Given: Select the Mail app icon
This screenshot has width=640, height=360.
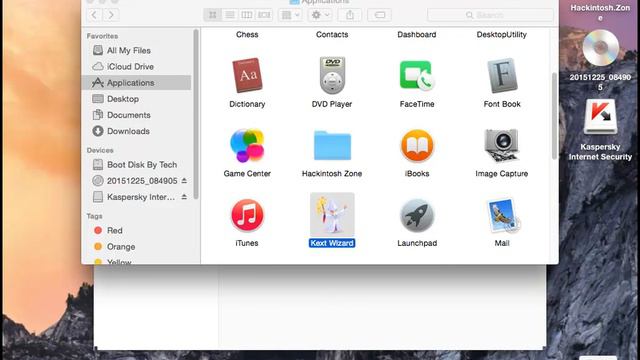Looking at the screenshot, I should (502, 215).
